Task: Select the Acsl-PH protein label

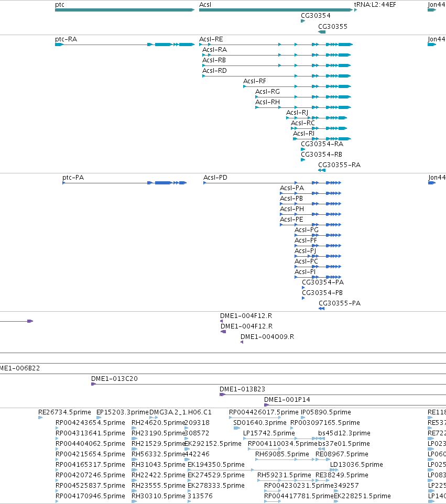Action: point(291,209)
